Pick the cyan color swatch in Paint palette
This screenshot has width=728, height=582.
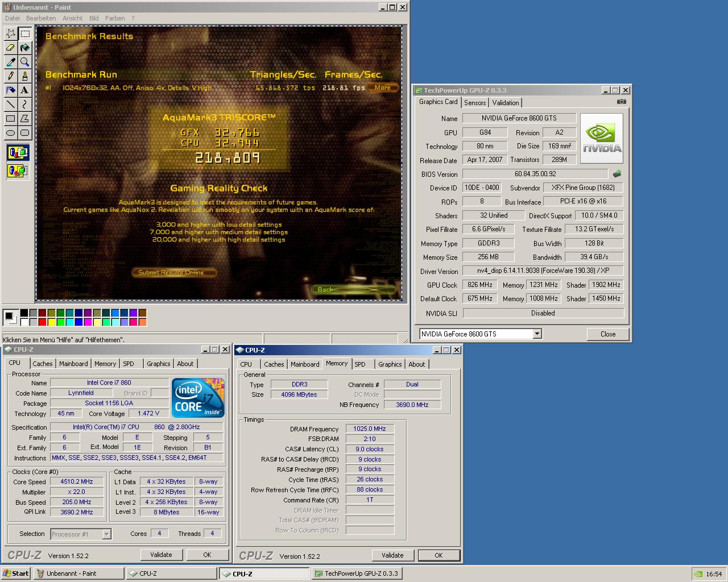70,322
